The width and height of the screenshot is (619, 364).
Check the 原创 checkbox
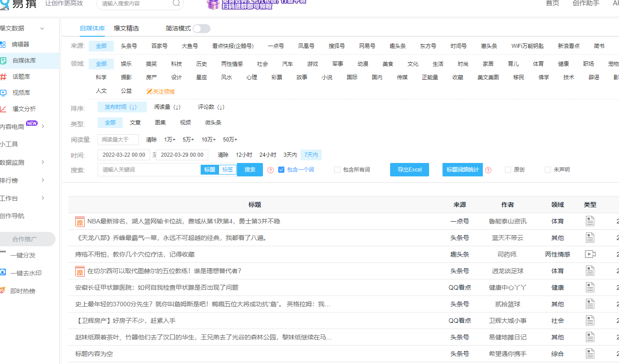tap(508, 170)
